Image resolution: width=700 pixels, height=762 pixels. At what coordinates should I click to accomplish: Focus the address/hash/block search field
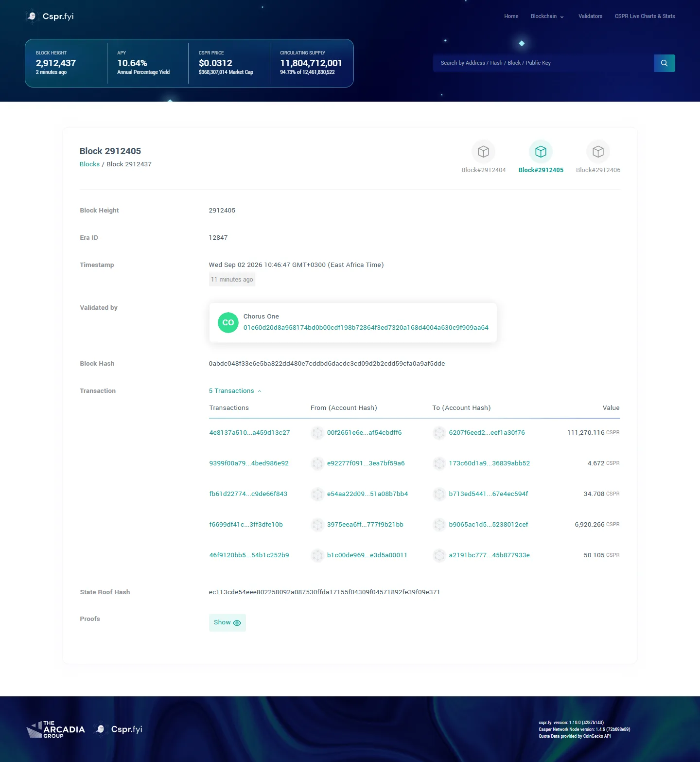[543, 63]
